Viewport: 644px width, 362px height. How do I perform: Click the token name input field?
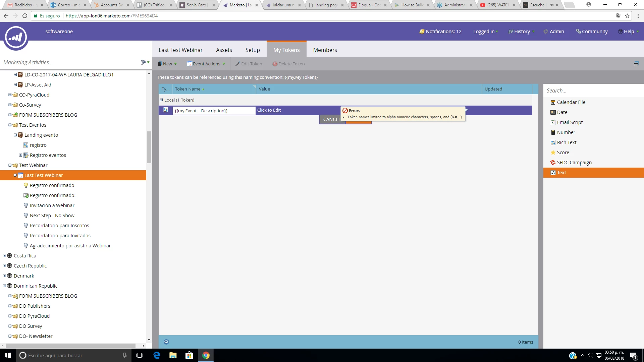(214, 111)
